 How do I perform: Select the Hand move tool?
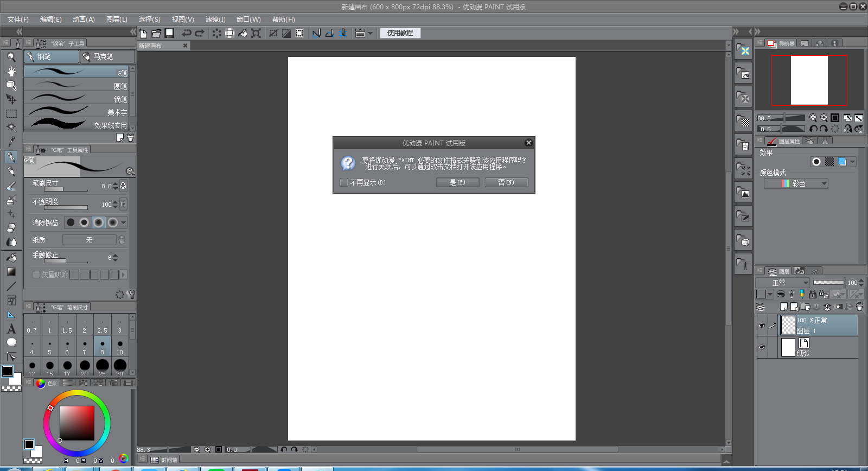pyautogui.click(x=11, y=71)
